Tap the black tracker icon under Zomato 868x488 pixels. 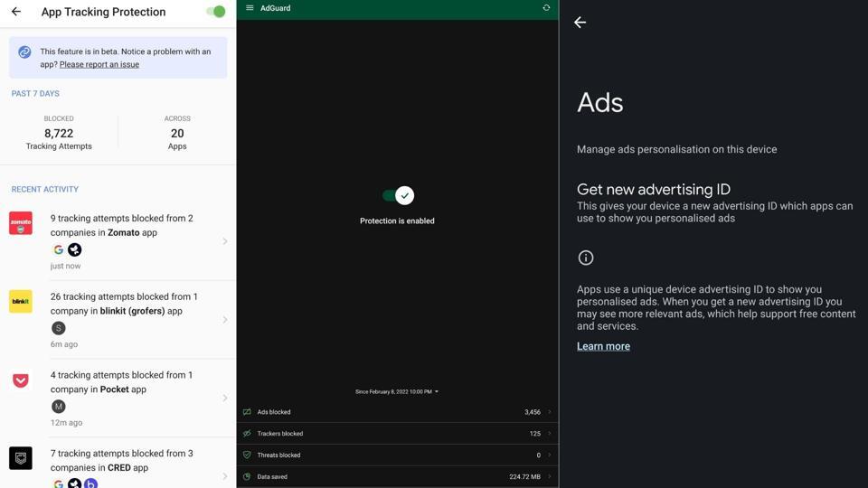[75, 249]
